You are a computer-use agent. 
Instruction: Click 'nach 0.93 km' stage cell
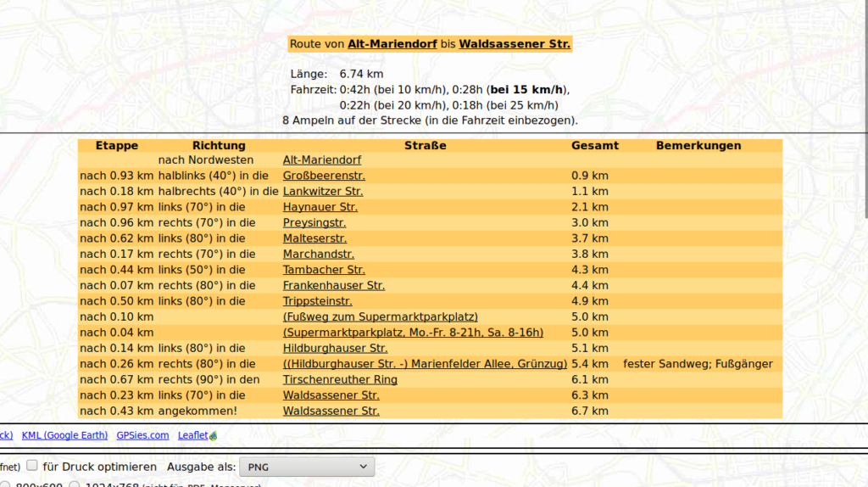(x=117, y=176)
